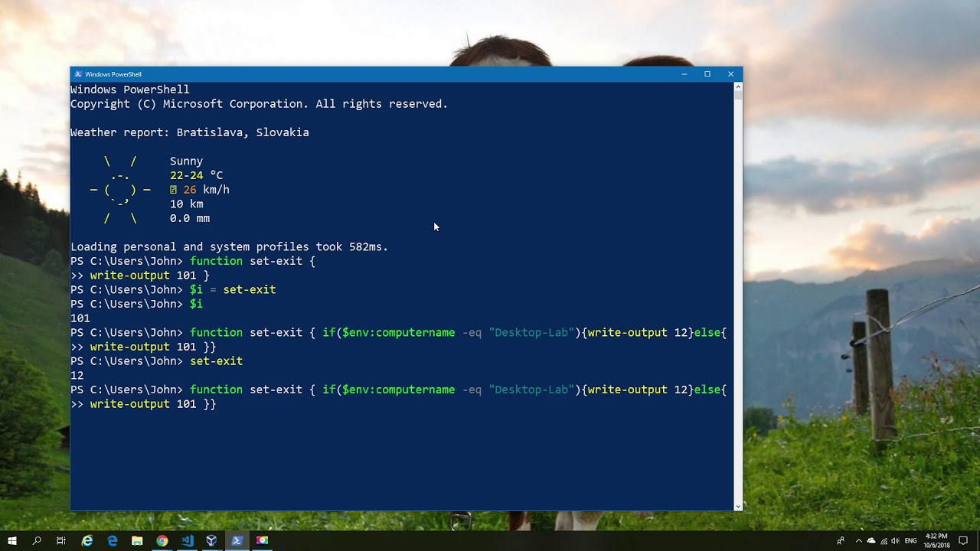980x551 pixels.
Task: Switch to Google Chrome on the taskbar
Action: pos(162,540)
